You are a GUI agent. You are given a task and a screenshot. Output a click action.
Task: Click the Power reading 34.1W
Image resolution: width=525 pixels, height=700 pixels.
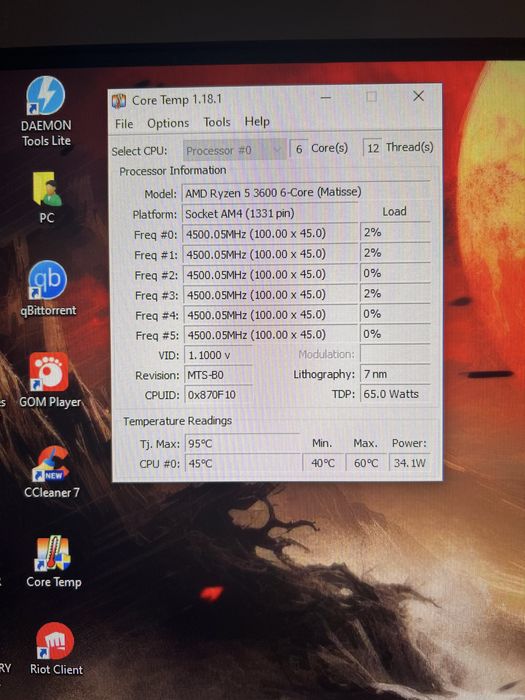pyautogui.click(x=410, y=463)
